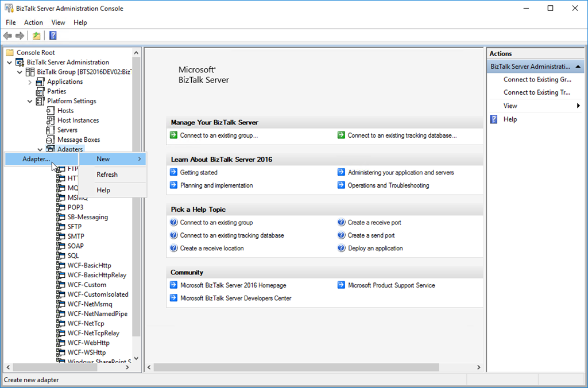588x388 pixels.
Task: Click the WCF-NetTcp adapter icon
Action: [x=60, y=324]
